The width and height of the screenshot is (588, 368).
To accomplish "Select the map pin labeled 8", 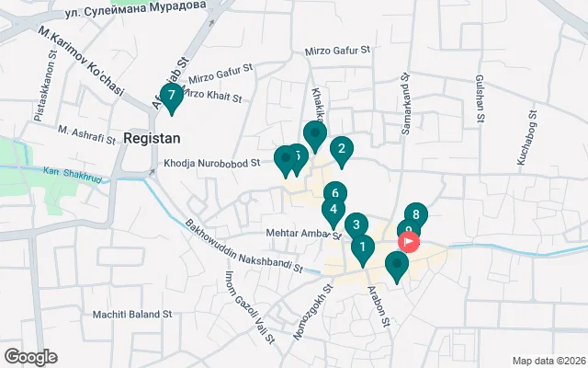I will [x=416, y=216].
